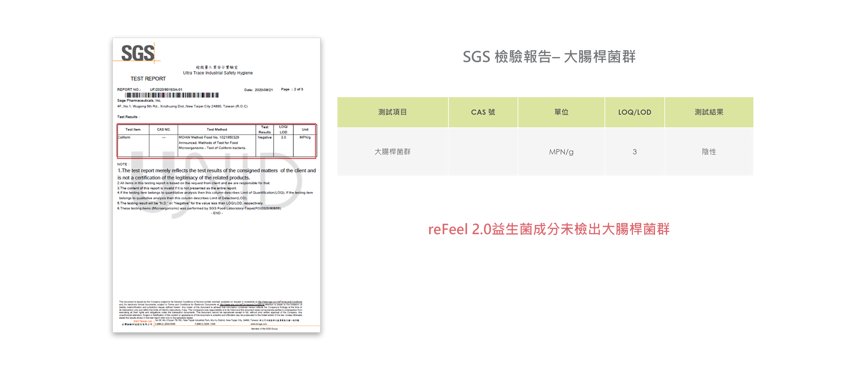This screenshot has height=367, width=868.
Task: Click the 'NOTE :' label in report
Action: pos(123,164)
